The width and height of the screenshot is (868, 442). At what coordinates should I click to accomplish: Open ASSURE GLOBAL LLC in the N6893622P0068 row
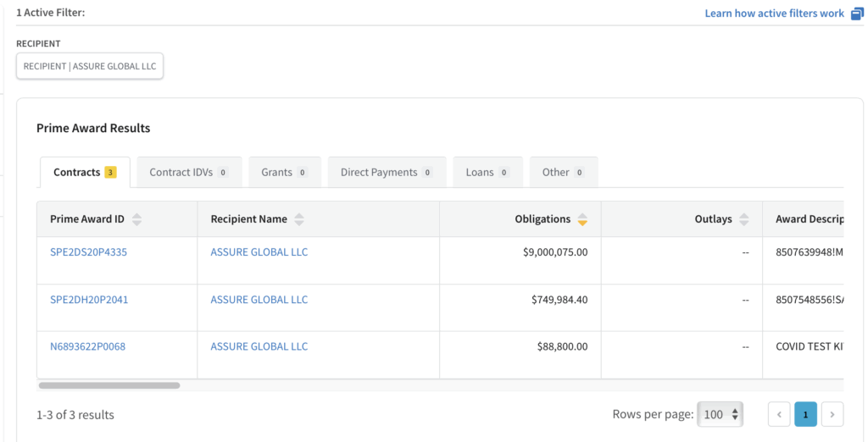click(259, 347)
